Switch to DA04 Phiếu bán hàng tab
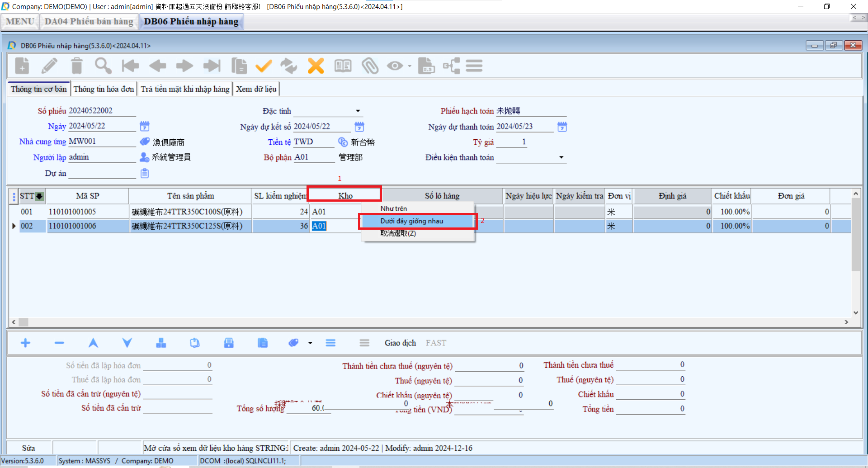 (89, 21)
